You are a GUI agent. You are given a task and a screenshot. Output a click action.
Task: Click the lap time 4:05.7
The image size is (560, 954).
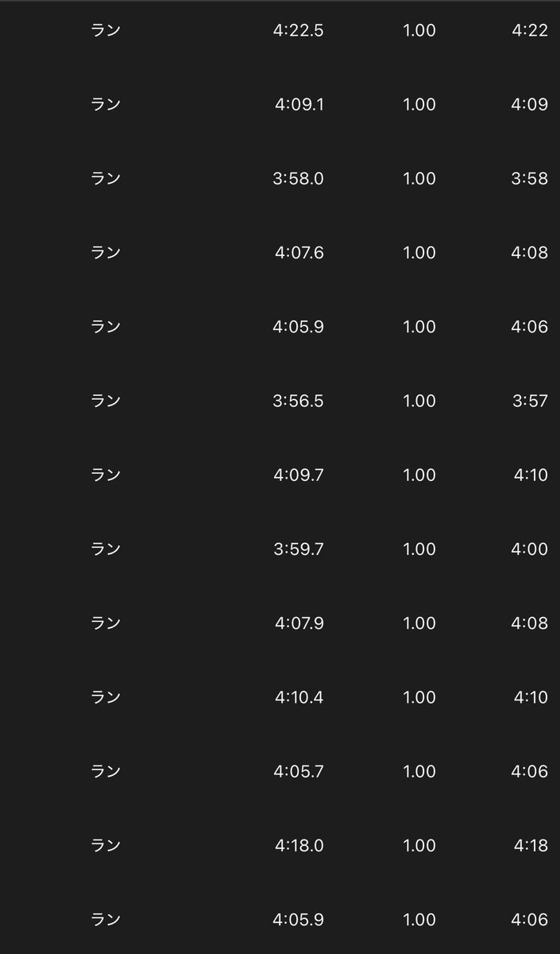(x=299, y=771)
